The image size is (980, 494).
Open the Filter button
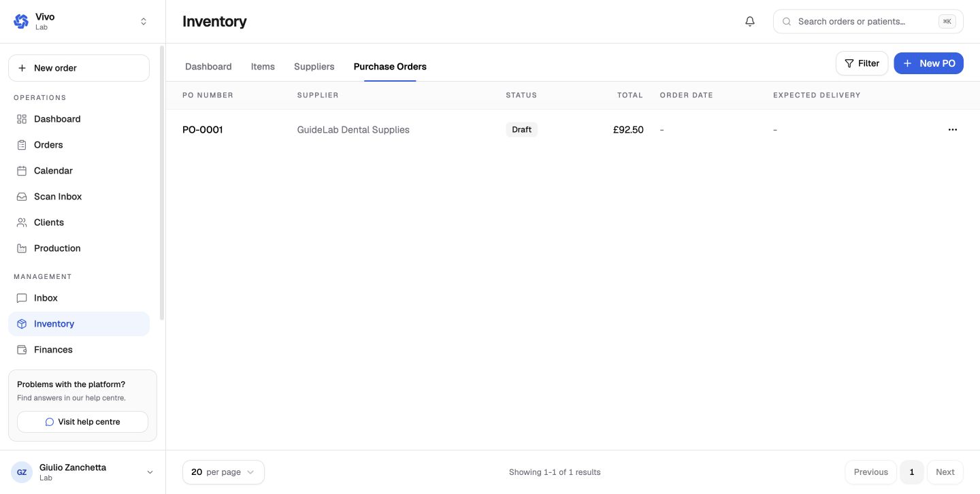tap(862, 63)
